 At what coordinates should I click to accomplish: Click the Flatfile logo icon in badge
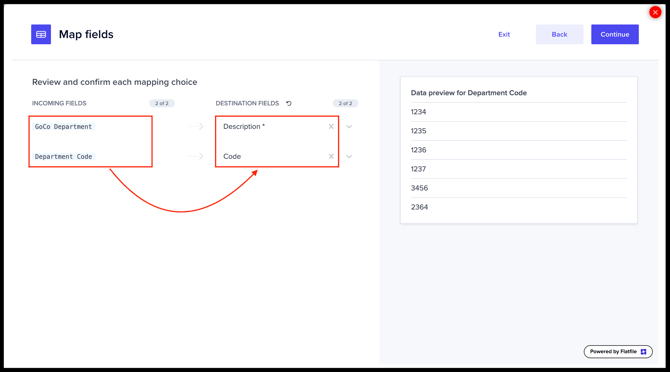(x=644, y=351)
